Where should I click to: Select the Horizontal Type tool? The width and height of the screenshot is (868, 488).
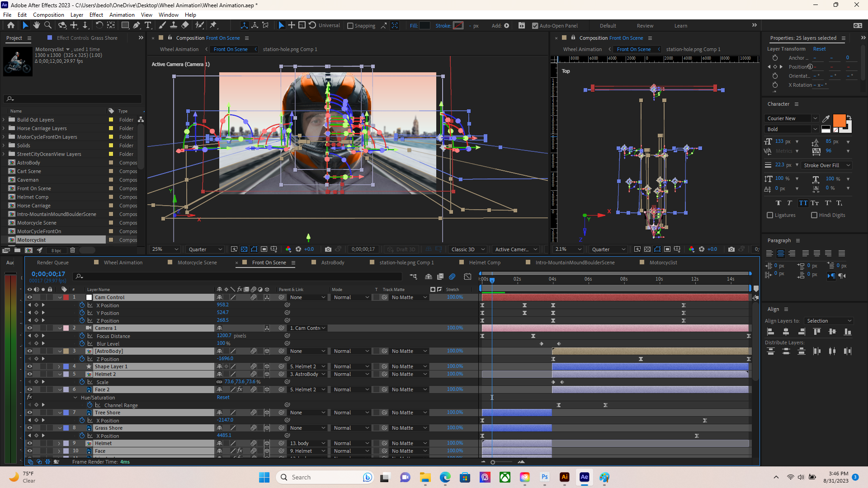pos(148,25)
